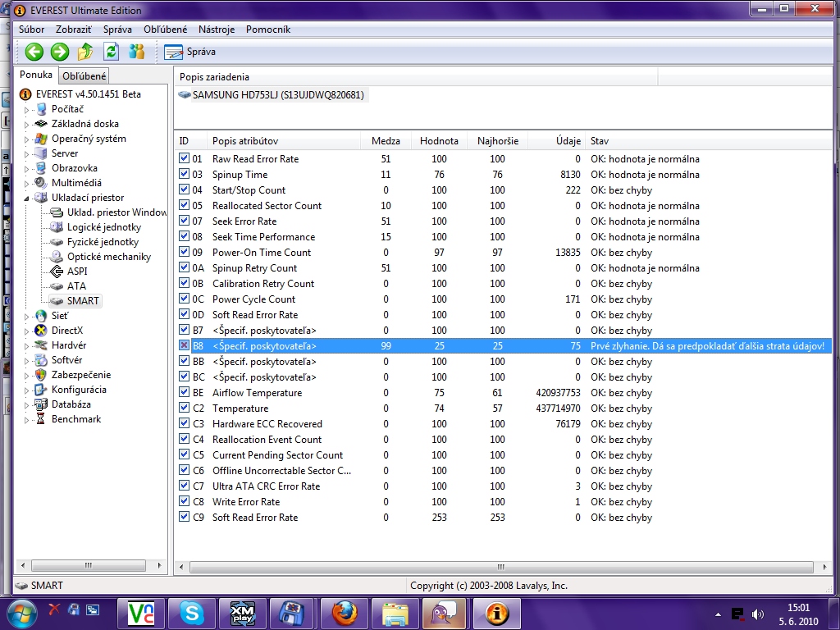Sort by the Medza column header
The height and width of the screenshot is (630, 840).
click(x=386, y=141)
